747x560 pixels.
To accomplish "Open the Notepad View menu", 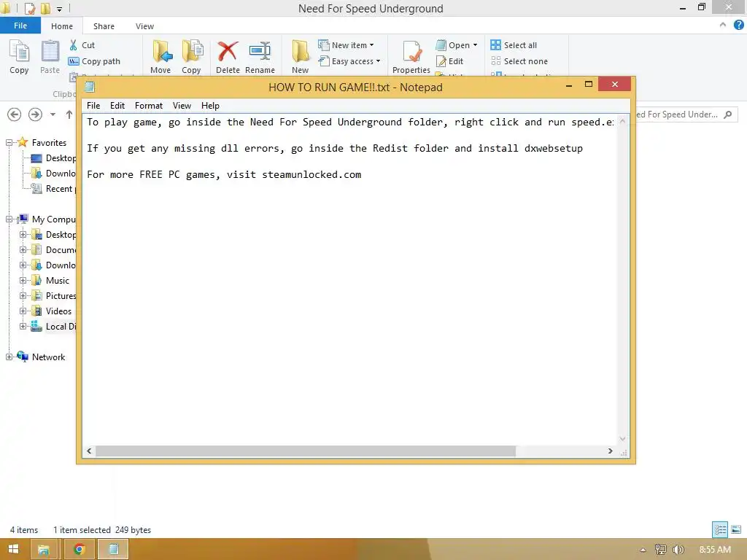I will [x=182, y=106].
